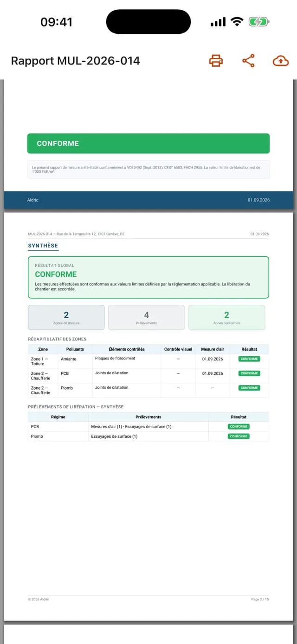This screenshot has width=297, height=644.
Task: Tap the print icon
Action: pos(216,61)
